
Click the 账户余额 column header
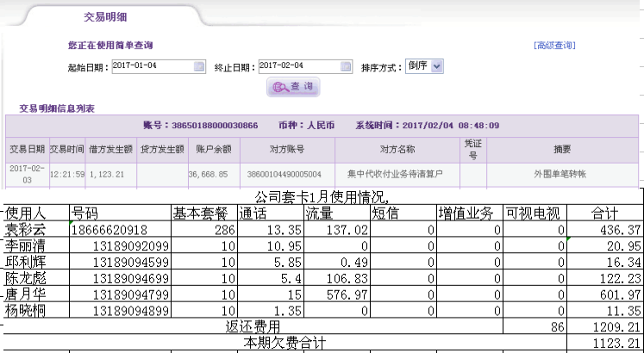click(211, 149)
